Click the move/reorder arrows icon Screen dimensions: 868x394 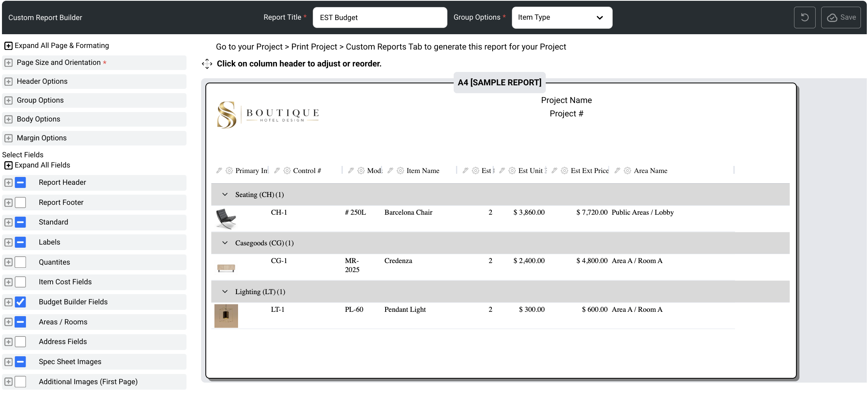tap(207, 64)
